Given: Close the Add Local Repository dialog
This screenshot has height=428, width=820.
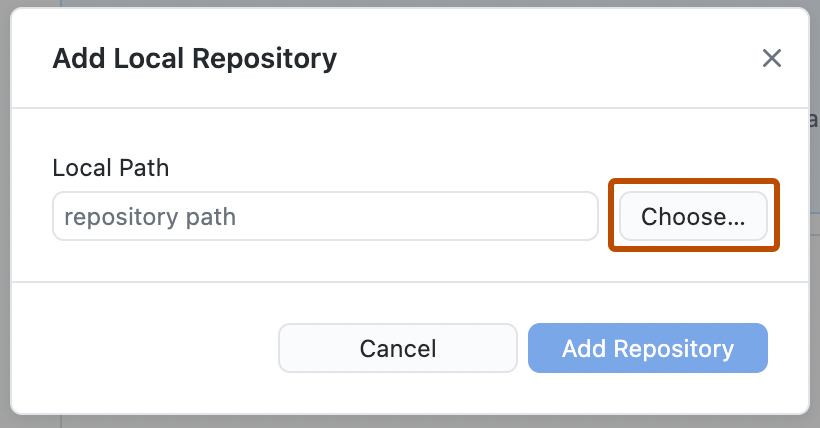Looking at the screenshot, I should click(x=771, y=58).
